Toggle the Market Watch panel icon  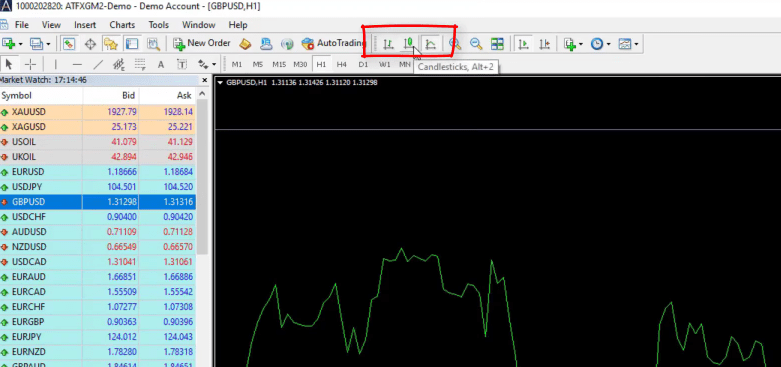69,44
